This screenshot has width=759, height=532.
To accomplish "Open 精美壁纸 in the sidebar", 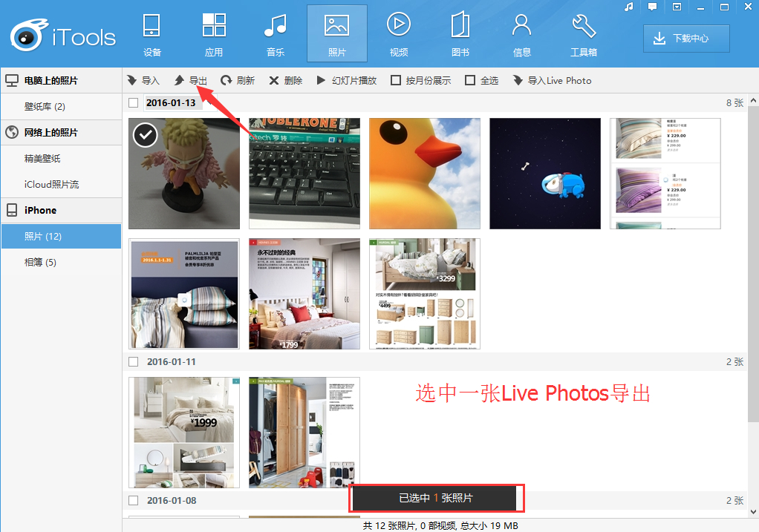I will coord(61,158).
